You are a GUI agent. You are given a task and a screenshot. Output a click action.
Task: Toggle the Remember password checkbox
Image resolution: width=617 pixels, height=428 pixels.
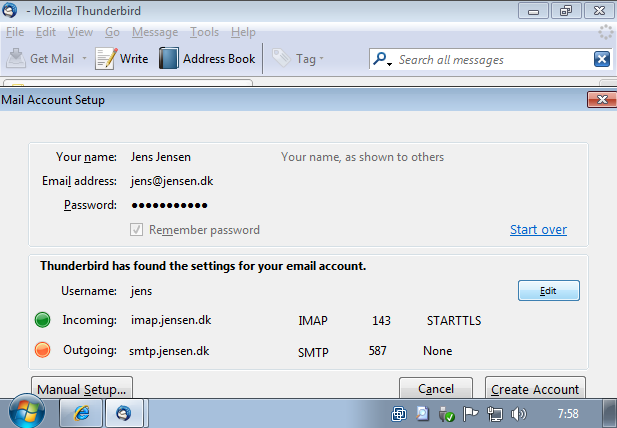(x=137, y=230)
